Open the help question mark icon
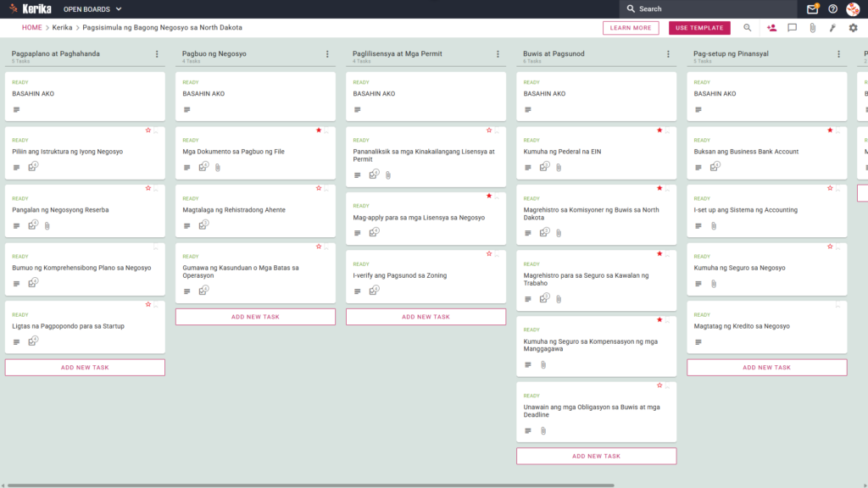The height and width of the screenshot is (488, 868). tap(832, 8)
